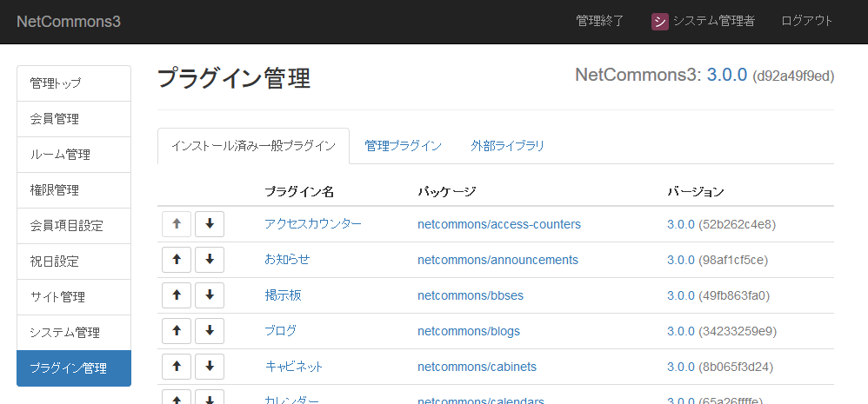Move the キャビネット plugin down
The image size is (868, 404).
tap(210, 367)
